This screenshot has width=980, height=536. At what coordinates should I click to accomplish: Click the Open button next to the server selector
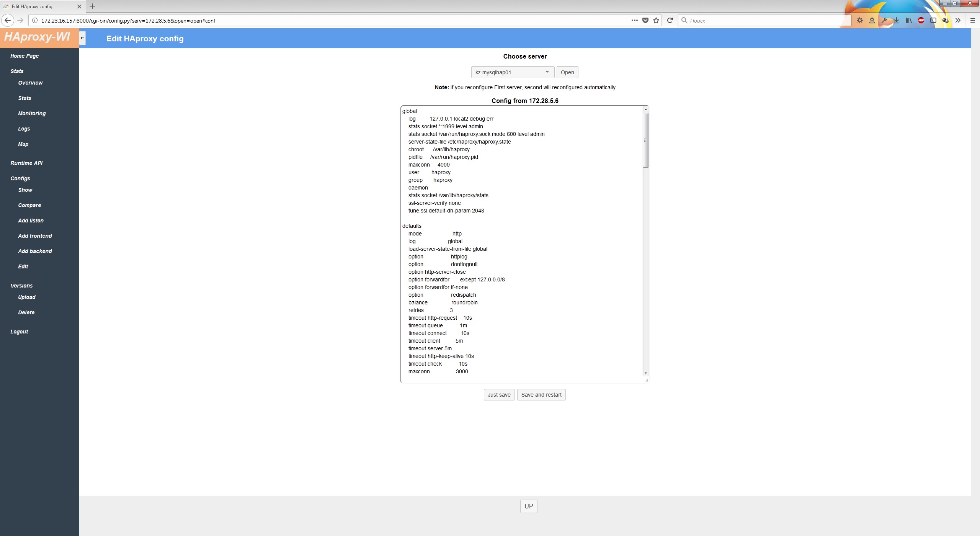567,72
